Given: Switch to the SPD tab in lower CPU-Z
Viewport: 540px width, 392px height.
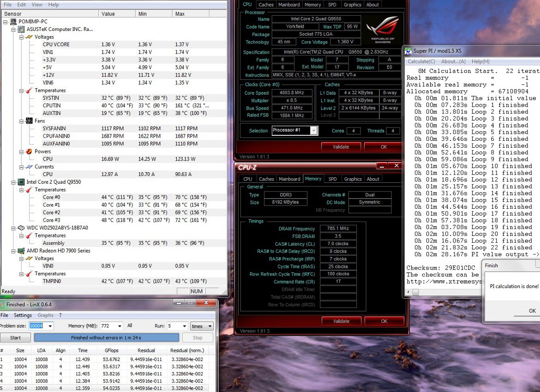Looking at the screenshot, I should pos(332,179).
